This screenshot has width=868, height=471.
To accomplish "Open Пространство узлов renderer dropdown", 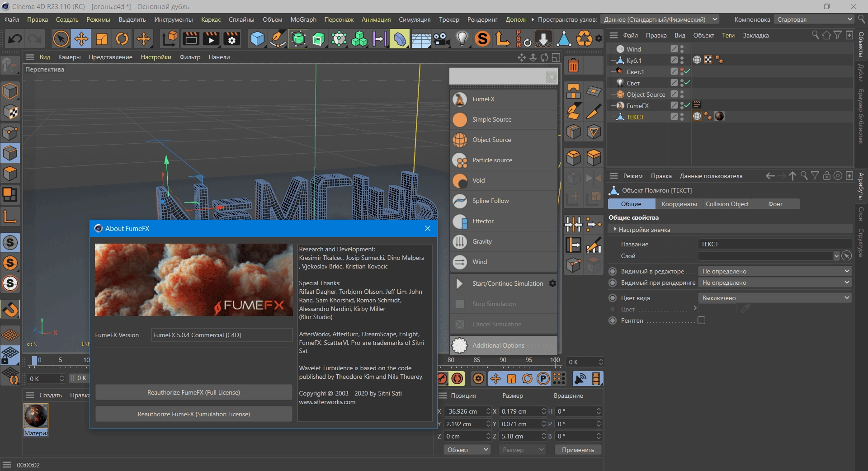I will pos(660,19).
